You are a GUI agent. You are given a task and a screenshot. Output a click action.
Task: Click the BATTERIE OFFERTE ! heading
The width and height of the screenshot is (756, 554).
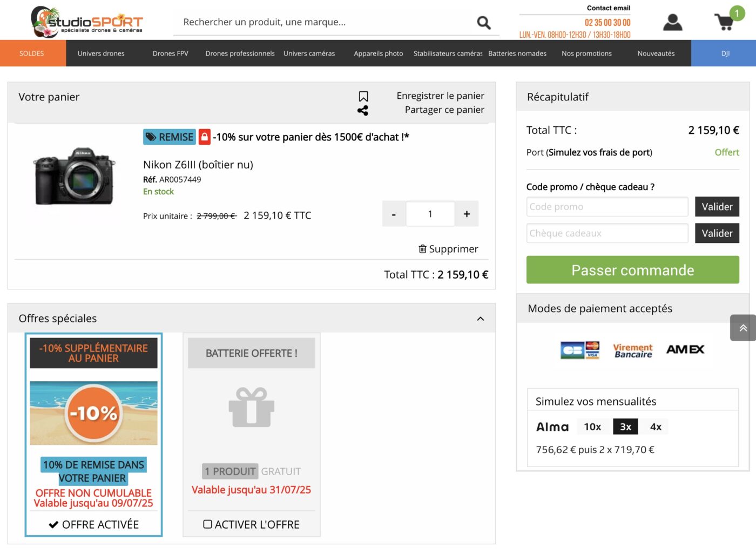click(252, 353)
